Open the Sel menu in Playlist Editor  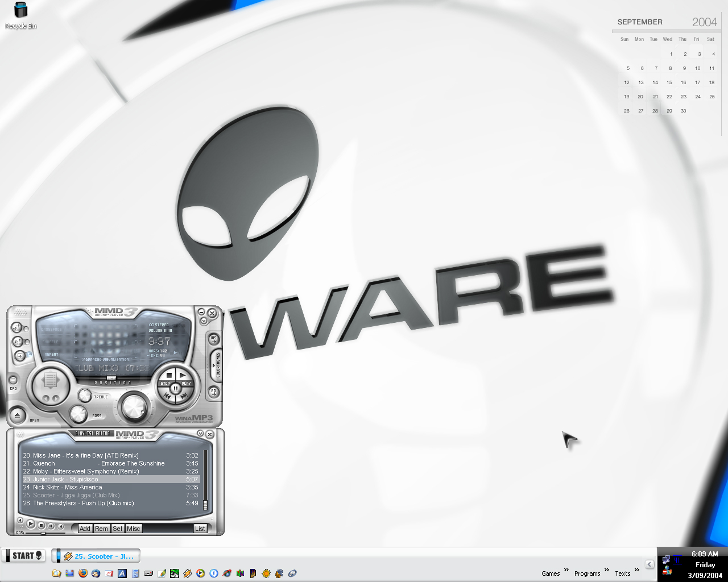pyautogui.click(x=117, y=529)
